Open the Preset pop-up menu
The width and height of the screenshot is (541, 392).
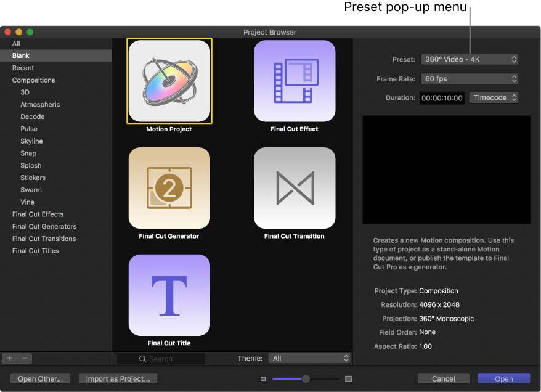point(470,59)
